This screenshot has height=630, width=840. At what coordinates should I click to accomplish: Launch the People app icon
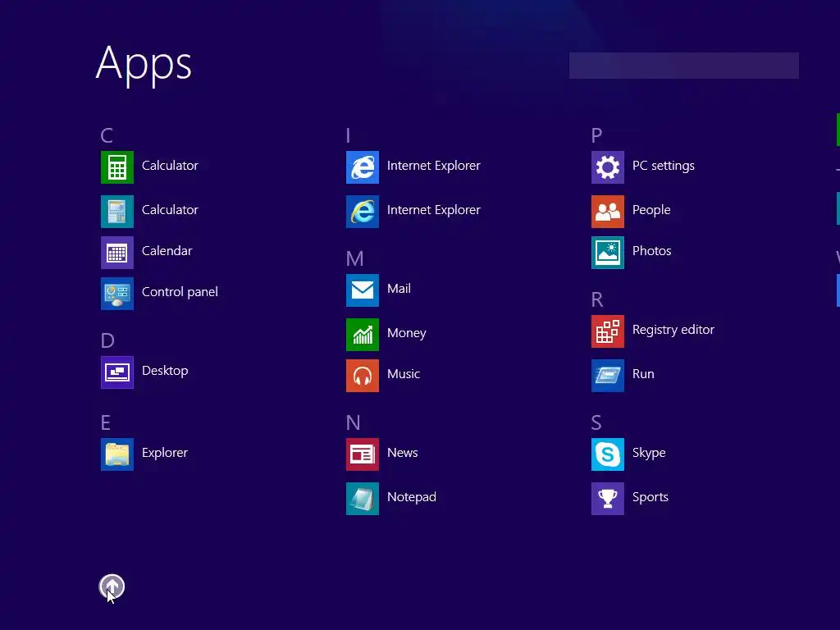point(608,212)
